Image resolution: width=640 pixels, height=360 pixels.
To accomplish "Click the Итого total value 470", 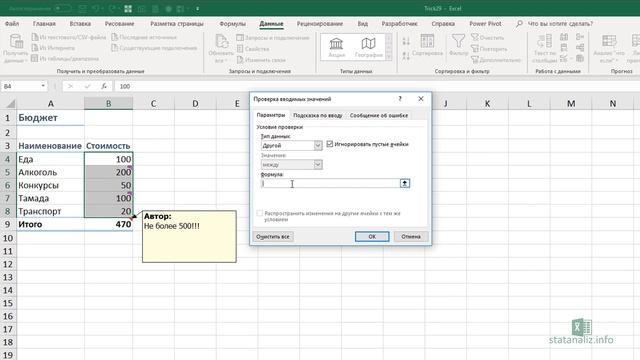I will pyautogui.click(x=109, y=224).
